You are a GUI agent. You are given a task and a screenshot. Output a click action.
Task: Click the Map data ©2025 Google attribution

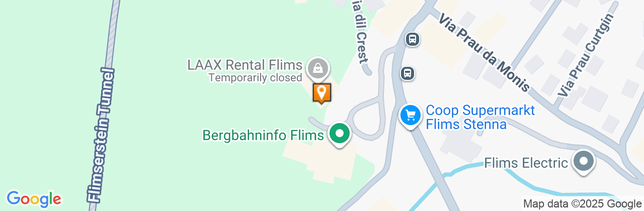click(582, 204)
